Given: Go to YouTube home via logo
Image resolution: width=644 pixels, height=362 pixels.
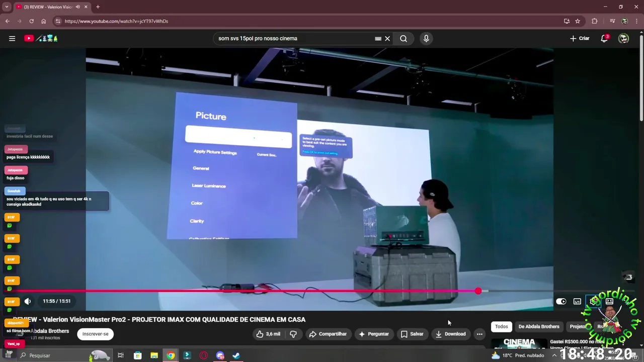Looking at the screenshot, I should click(41, 38).
